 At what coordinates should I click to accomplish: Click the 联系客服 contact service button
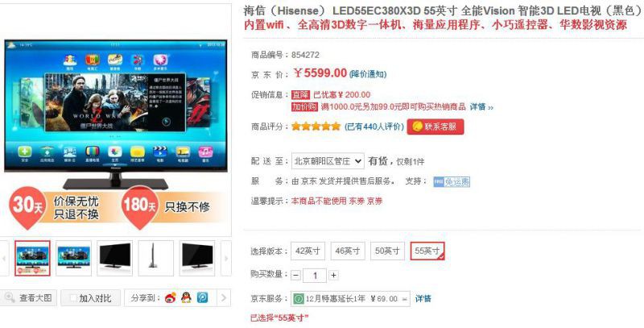pos(436,127)
